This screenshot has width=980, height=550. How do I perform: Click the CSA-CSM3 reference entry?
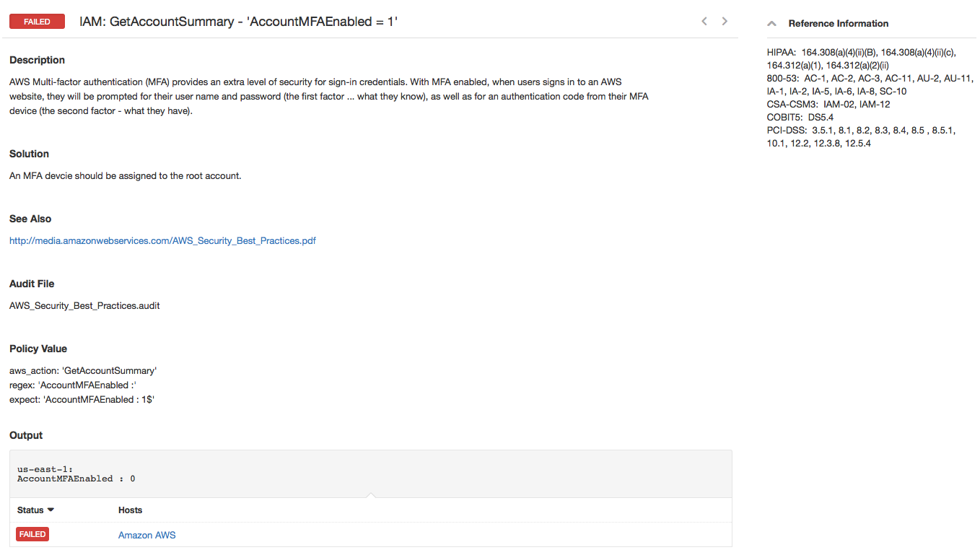pyautogui.click(x=828, y=105)
